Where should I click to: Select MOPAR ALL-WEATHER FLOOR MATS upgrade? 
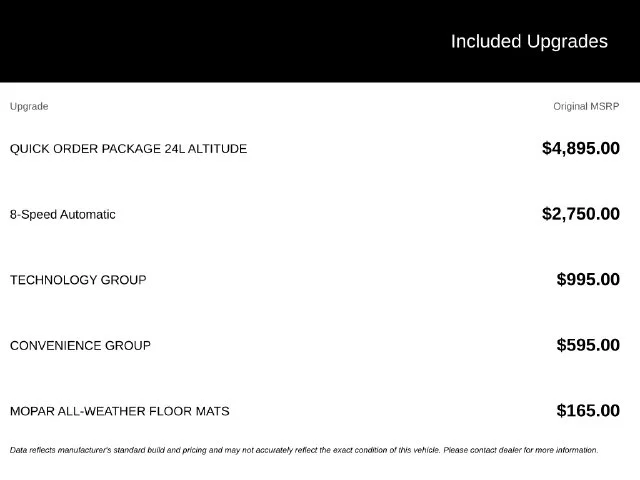(120, 411)
